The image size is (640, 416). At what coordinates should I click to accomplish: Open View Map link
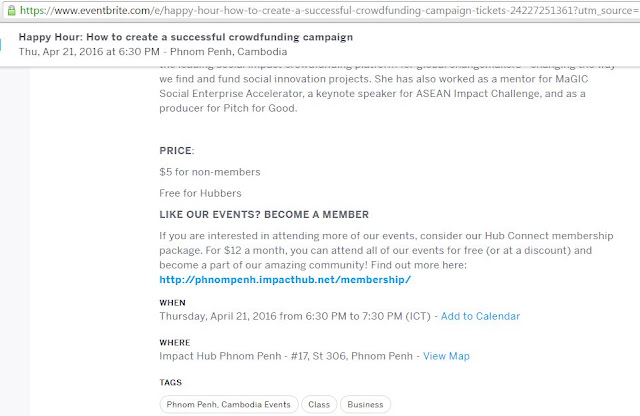click(446, 356)
